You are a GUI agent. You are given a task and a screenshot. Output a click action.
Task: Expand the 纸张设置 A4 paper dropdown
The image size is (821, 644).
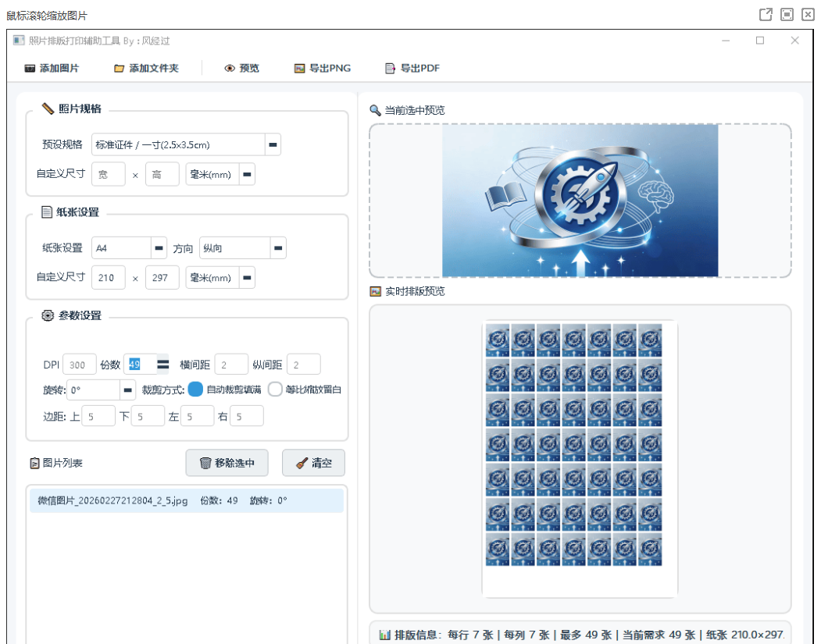159,248
